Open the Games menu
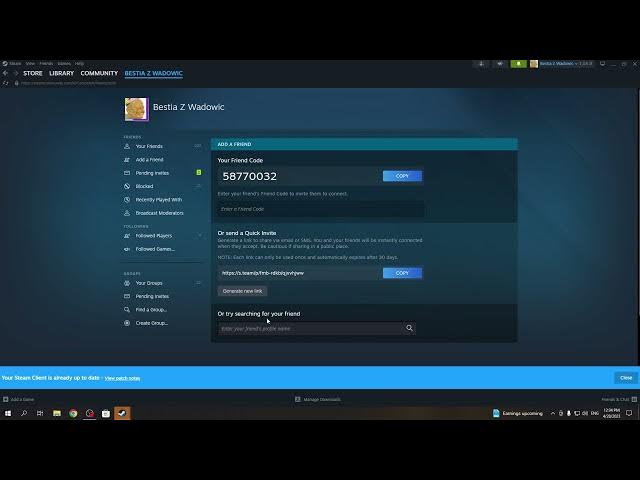The width and height of the screenshot is (640, 480). [x=64, y=64]
